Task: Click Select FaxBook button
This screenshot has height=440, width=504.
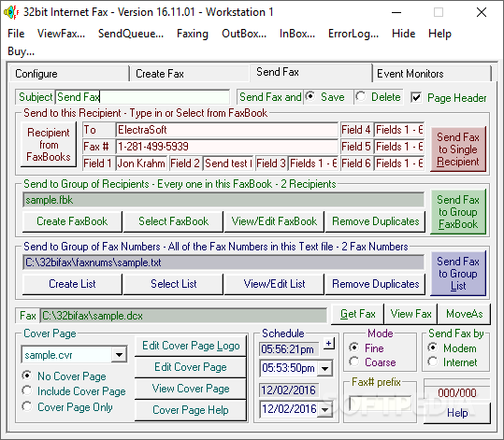Action: [173, 221]
